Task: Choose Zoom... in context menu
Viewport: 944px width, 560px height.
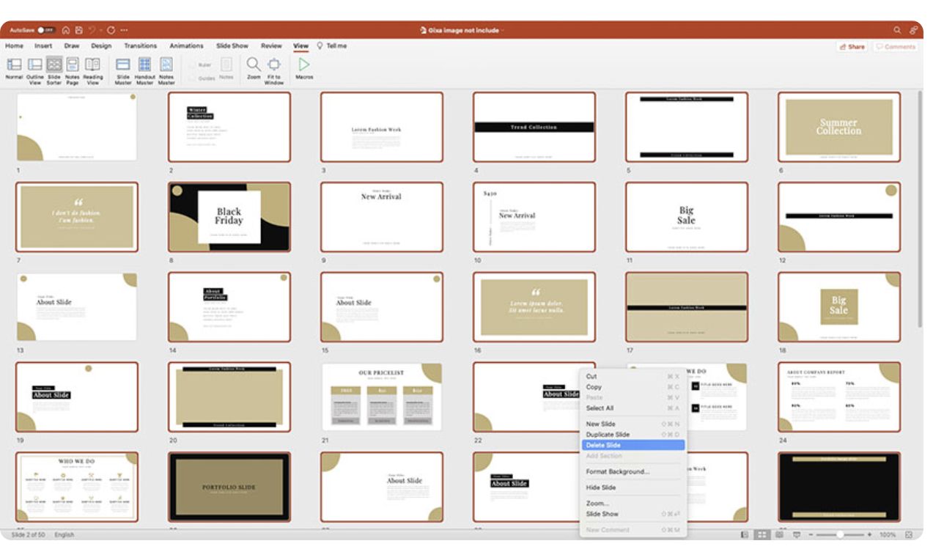Action: click(633, 504)
